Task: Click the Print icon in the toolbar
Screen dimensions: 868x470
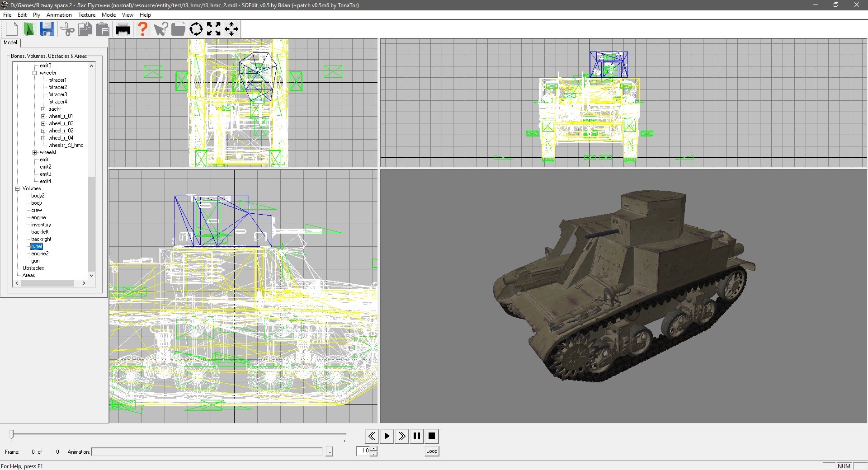Action: pos(123,30)
